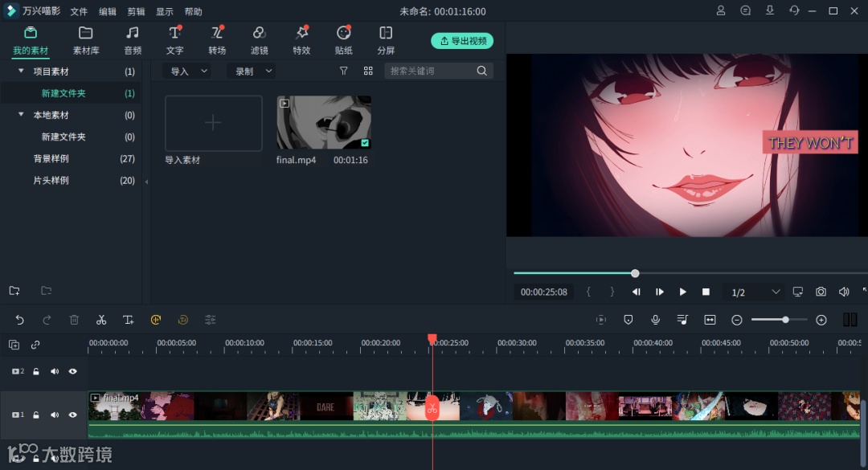Click the trash delete icon

coord(74,320)
